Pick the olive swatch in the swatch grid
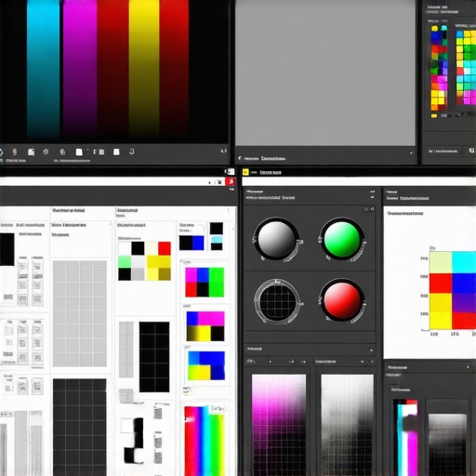Viewport: 476px width, 476px height. (165, 274)
